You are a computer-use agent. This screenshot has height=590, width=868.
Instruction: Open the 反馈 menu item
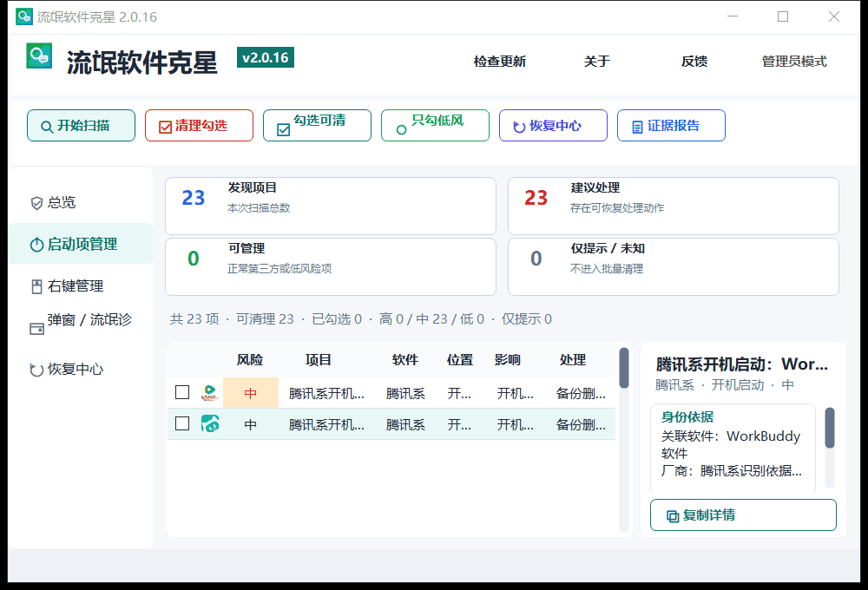(x=694, y=62)
